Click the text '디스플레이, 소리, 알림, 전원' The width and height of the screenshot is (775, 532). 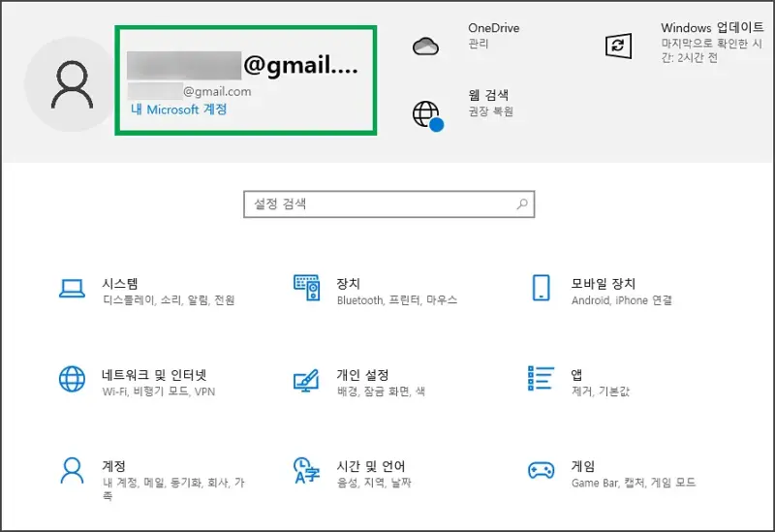tap(169, 300)
